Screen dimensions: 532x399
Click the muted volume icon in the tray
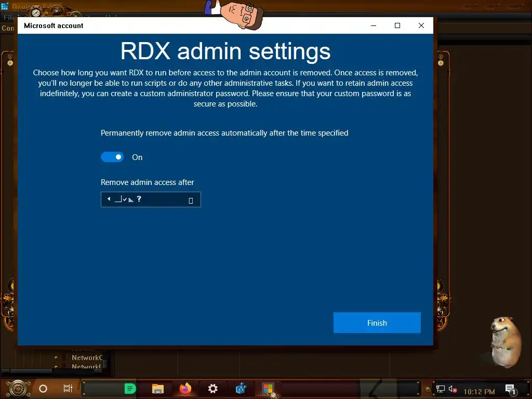tap(453, 389)
